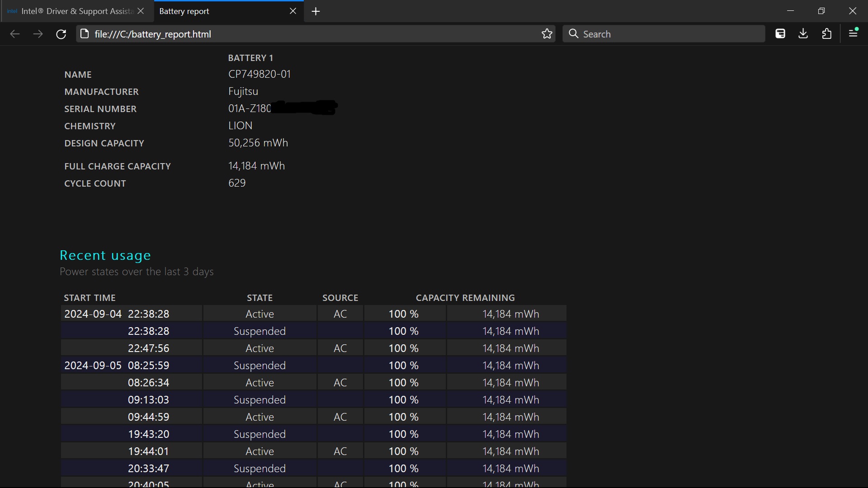Screen dimensions: 868x488
Task: Select the 2024-09-04 22:38:28 start time cell
Action: tap(132, 314)
